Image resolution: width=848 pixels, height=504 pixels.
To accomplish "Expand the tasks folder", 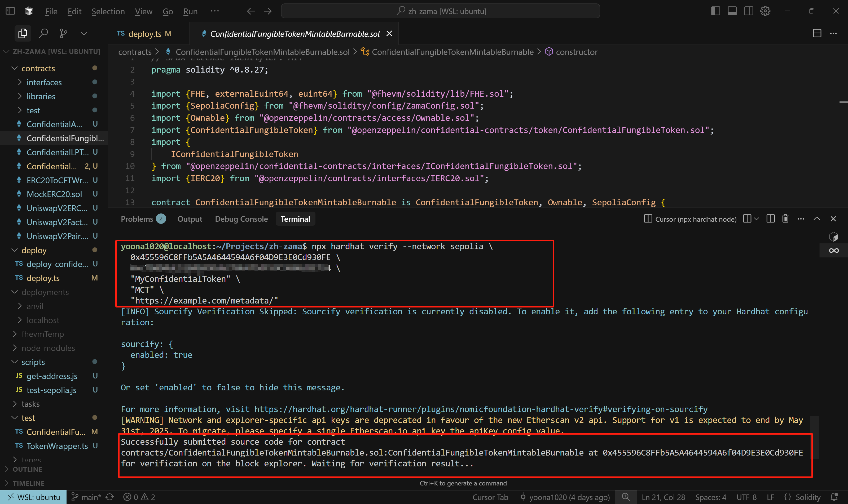I will click(54, 404).
